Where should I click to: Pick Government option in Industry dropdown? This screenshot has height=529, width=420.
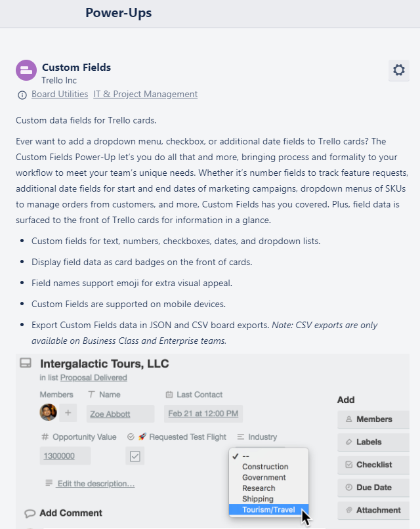pos(264,477)
